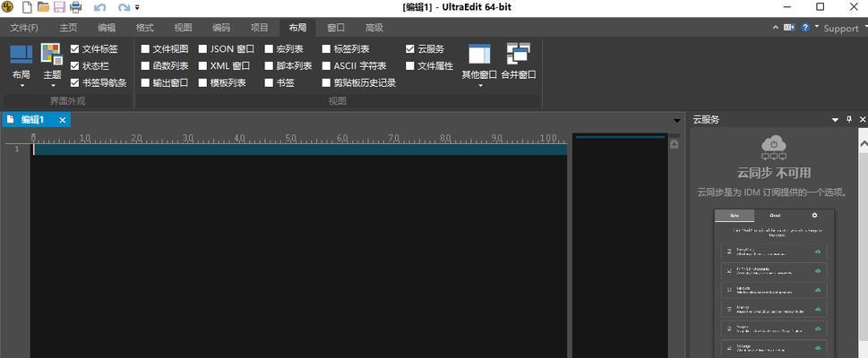Open a file using the folder icon
This screenshot has height=358, width=868.
click(43, 7)
